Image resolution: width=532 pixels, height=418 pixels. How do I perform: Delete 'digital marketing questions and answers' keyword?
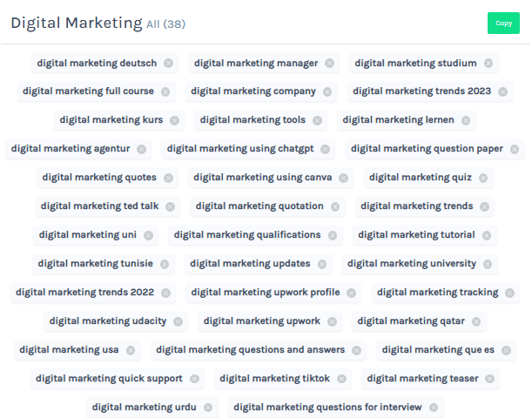pyautogui.click(x=357, y=350)
